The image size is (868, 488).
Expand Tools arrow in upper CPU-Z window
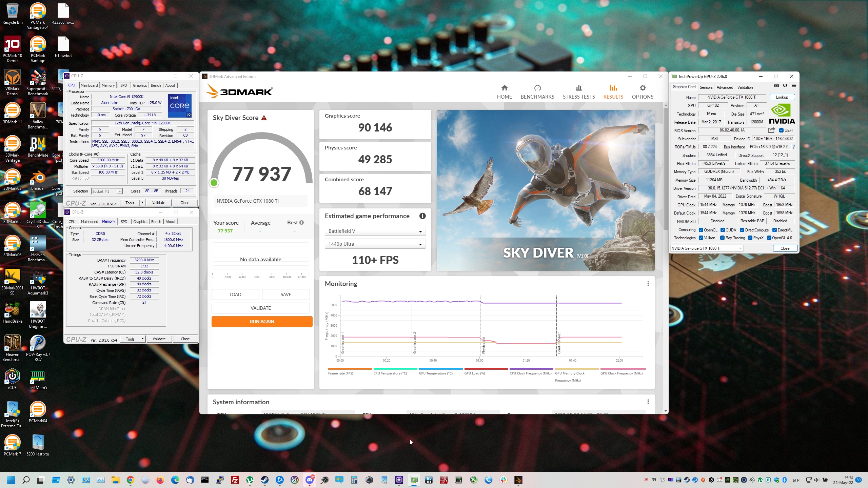[x=142, y=203]
